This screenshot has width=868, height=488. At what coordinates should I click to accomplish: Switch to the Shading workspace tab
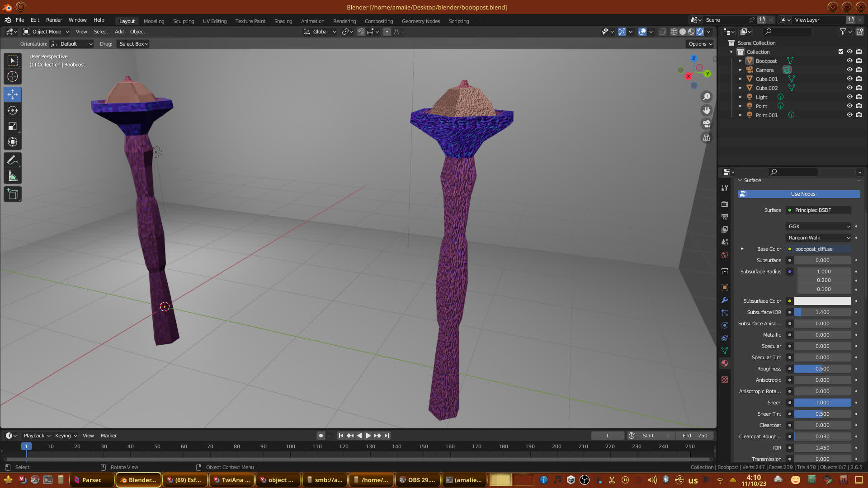point(283,21)
